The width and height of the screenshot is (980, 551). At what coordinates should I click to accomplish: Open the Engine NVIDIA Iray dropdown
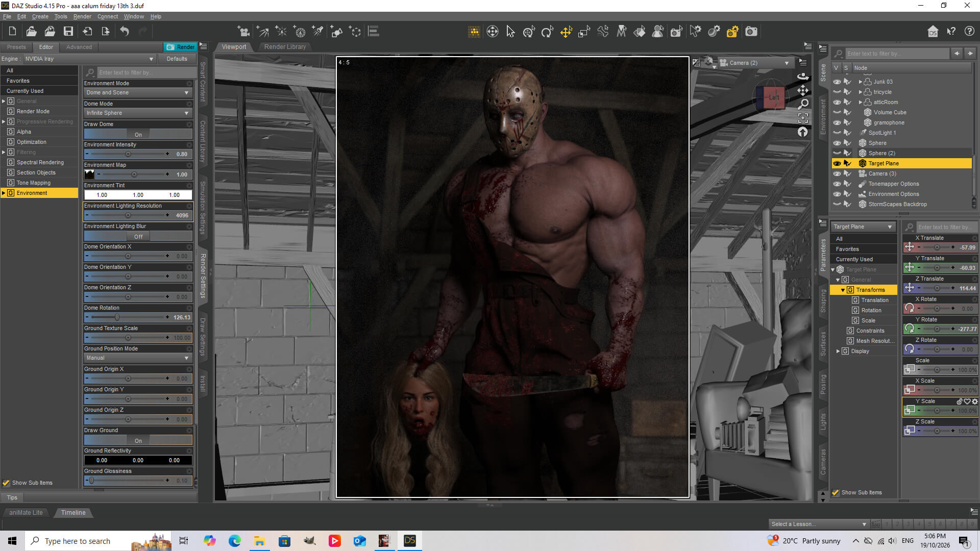pyautogui.click(x=89, y=59)
